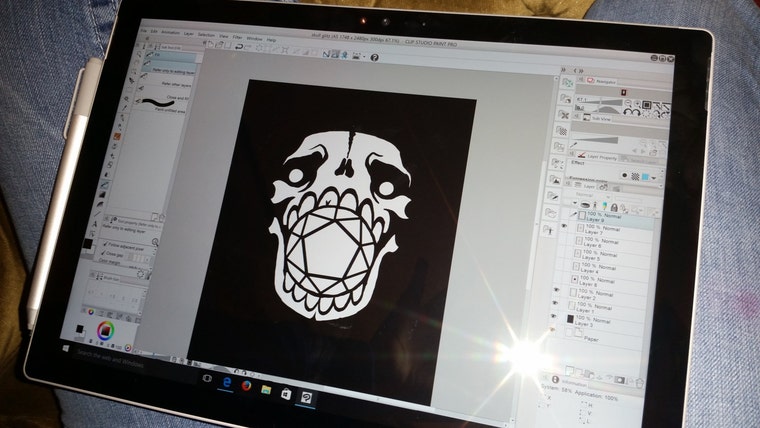
Task: Open the Edit menu
Action: coord(154,32)
